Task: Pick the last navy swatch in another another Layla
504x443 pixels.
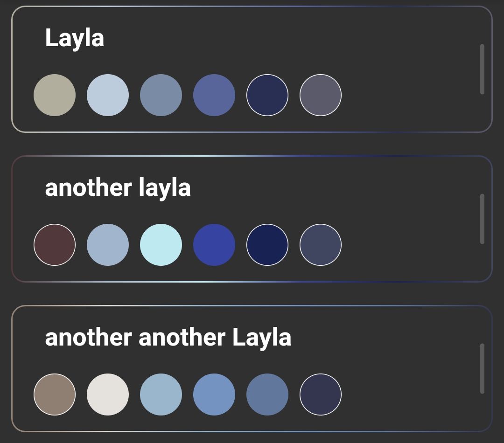Action: pos(321,395)
